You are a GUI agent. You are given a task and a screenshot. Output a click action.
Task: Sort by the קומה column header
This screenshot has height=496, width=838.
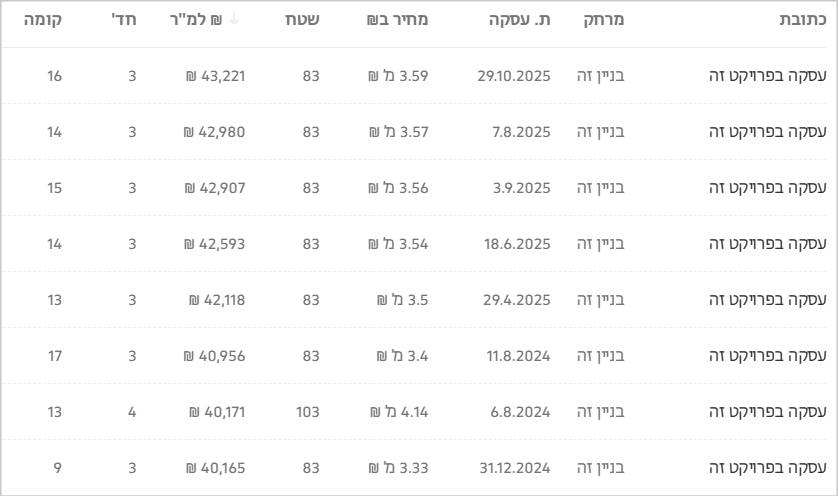tap(42, 21)
